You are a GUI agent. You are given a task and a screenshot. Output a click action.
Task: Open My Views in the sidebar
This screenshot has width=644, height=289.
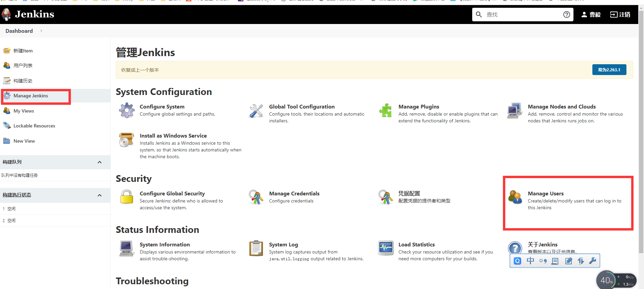click(24, 111)
